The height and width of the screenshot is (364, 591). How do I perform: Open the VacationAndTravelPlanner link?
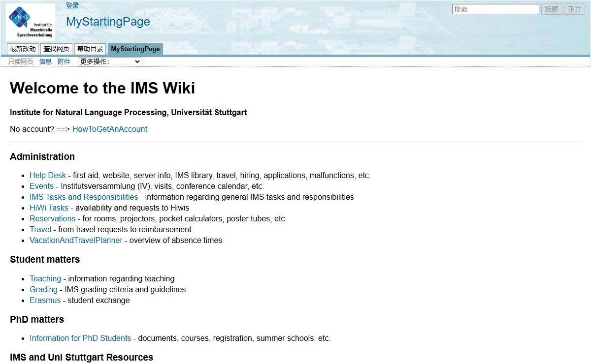point(76,240)
